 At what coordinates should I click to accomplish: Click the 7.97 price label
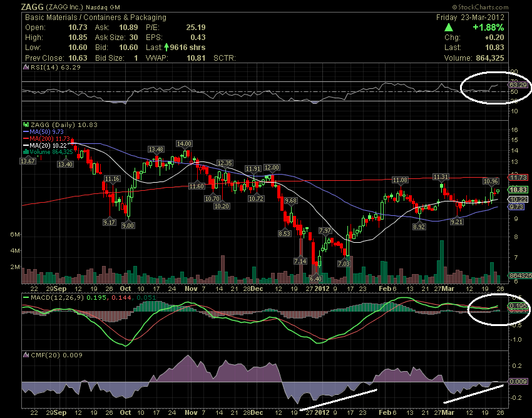(x=325, y=231)
